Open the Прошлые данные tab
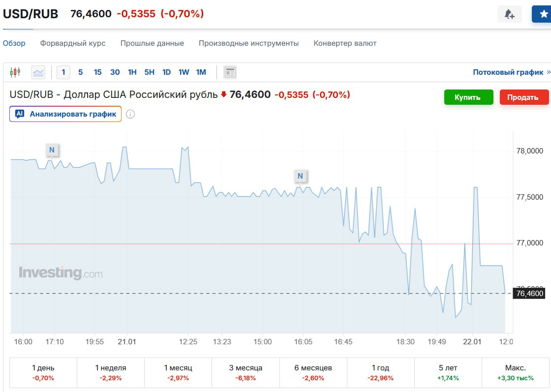The width and height of the screenshot is (551, 392). click(152, 43)
